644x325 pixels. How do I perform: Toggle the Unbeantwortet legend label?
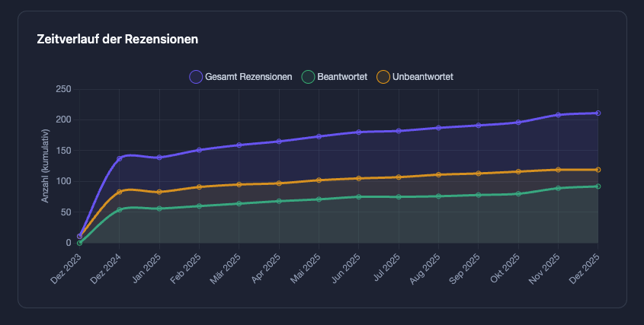coord(423,77)
